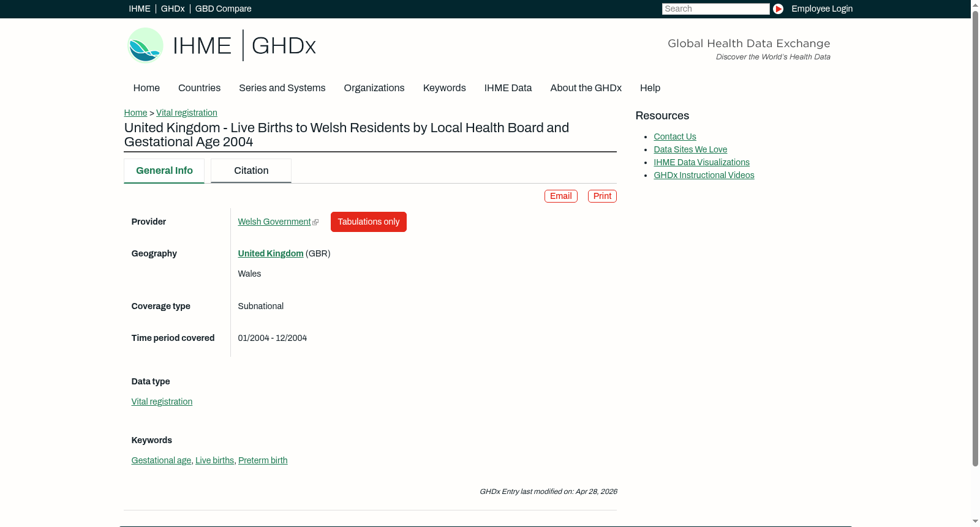Open the IHME Data menu item

coord(508,88)
